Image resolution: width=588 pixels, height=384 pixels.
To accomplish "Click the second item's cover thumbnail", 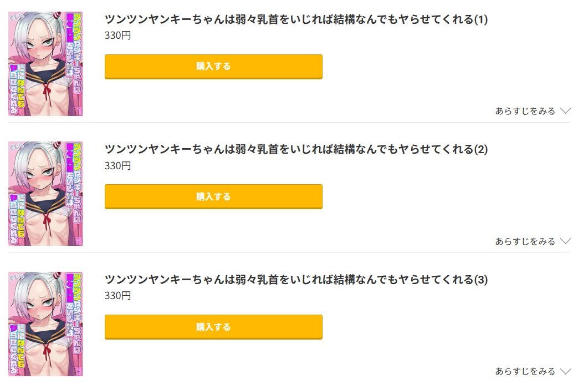I will point(45,194).
